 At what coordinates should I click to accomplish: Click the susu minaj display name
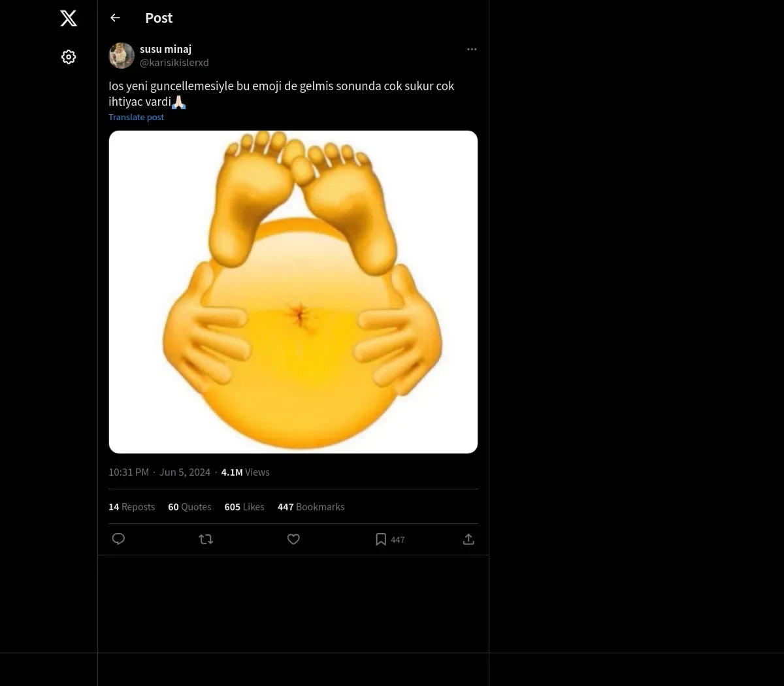(165, 49)
